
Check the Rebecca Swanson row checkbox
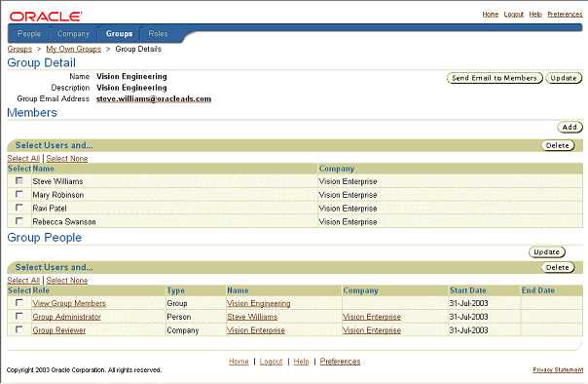coord(19,221)
